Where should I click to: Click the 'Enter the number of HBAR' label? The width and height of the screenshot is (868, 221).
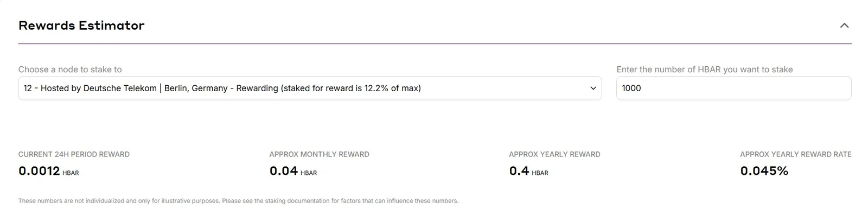point(705,70)
